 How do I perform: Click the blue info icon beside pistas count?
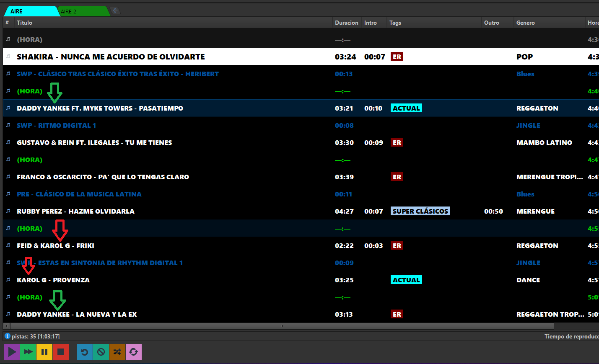coord(7,336)
